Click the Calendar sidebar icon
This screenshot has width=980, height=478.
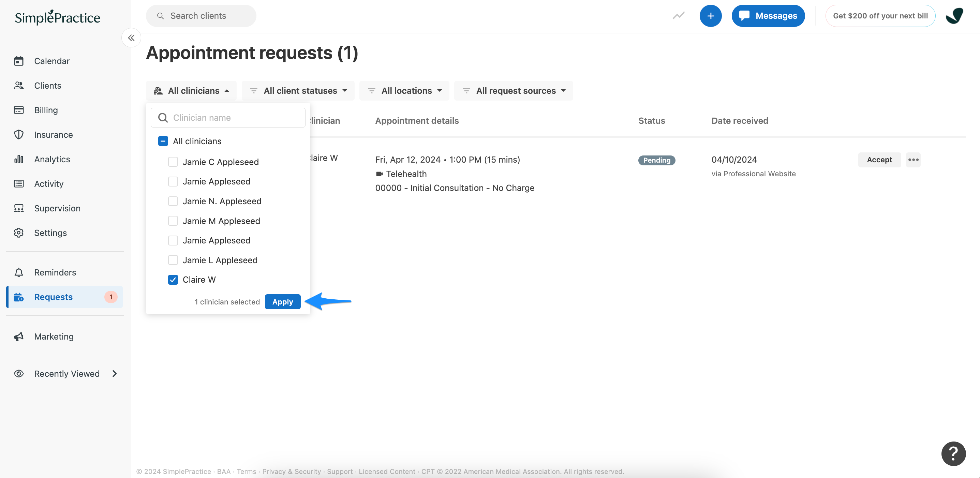pyautogui.click(x=19, y=61)
